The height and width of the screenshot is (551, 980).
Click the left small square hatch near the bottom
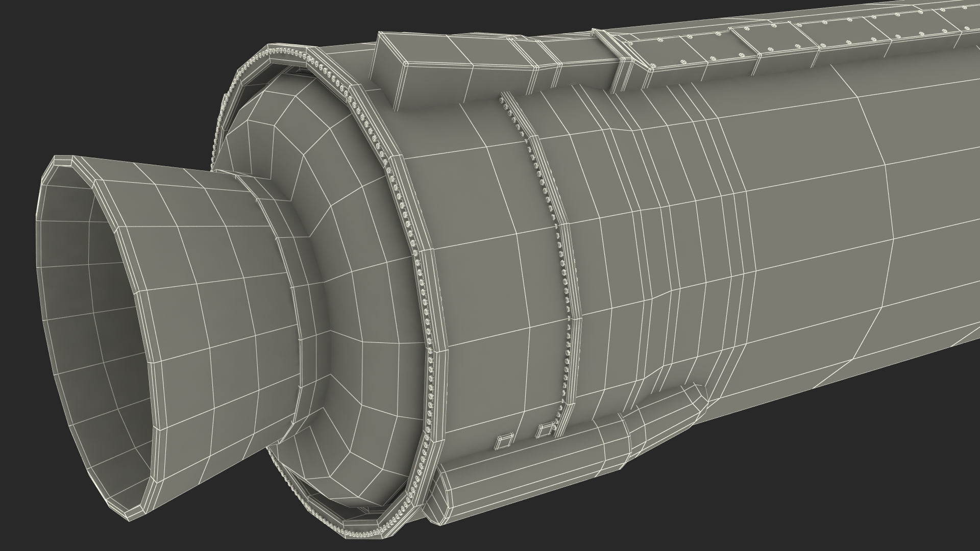504,441
